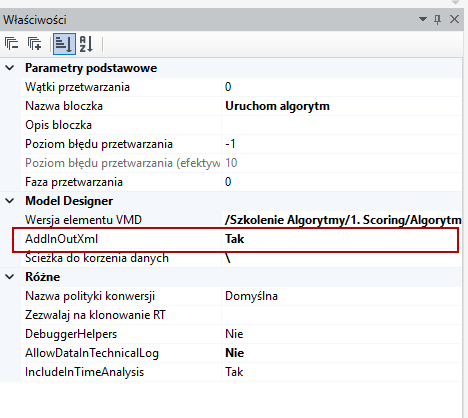The height and width of the screenshot is (418, 468).
Task: Collapse all property categories icon
Action: click(12, 44)
